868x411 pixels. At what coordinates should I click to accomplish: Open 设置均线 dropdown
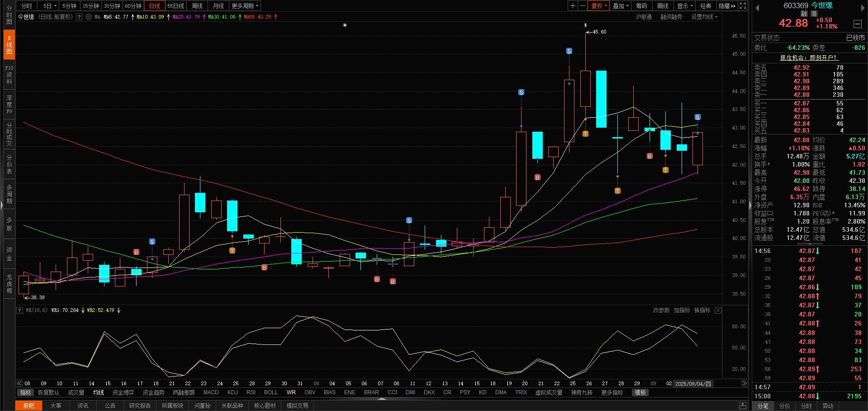tap(704, 17)
